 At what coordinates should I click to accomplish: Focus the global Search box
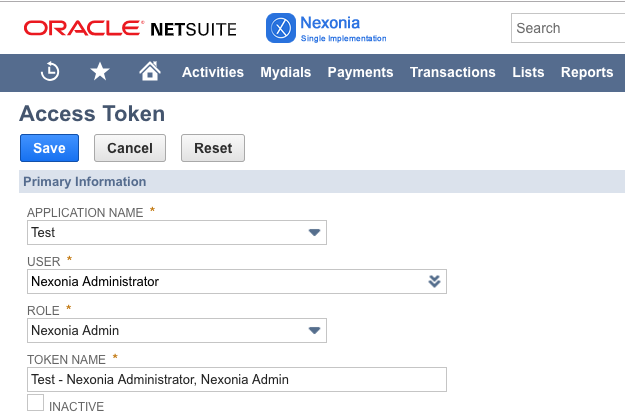point(568,28)
